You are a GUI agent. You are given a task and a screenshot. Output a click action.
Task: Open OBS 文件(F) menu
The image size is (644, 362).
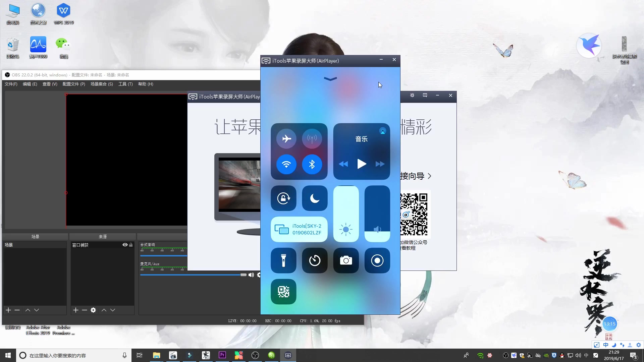[11, 84]
